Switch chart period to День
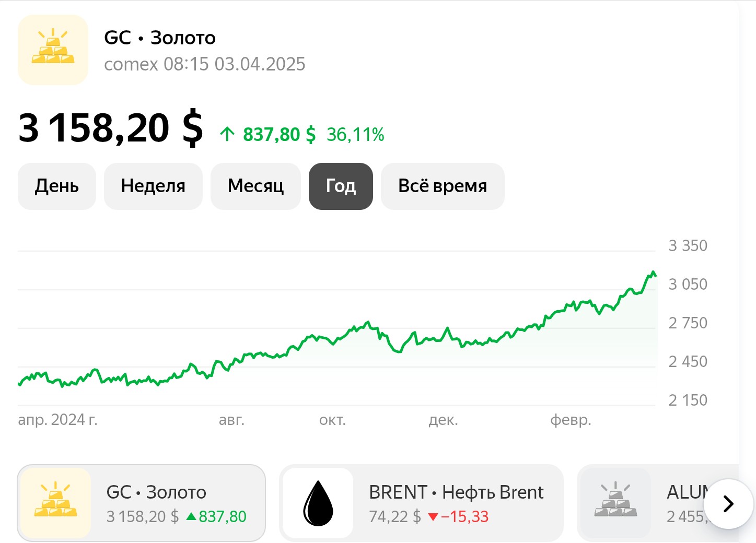The image size is (756, 543). point(56,186)
